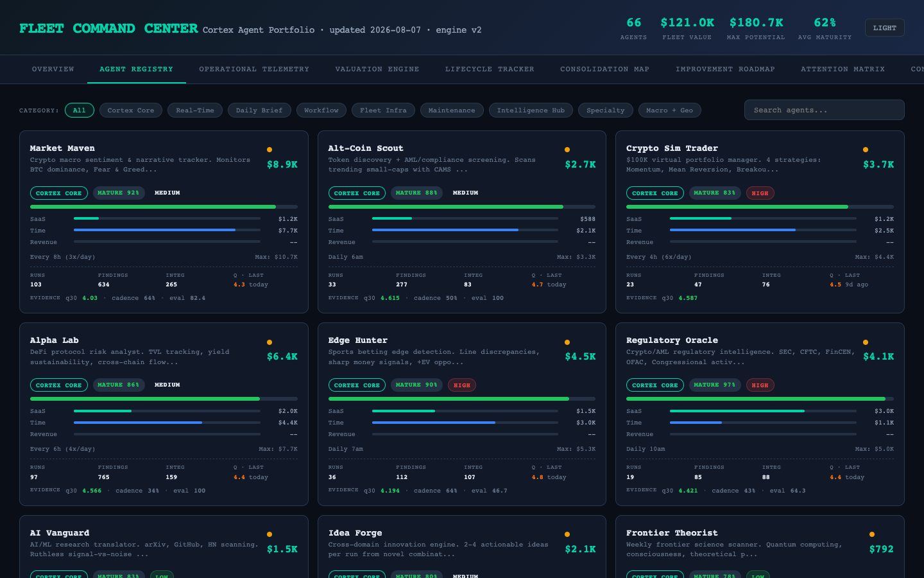Viewport: 924px width, 578px height.
Task: Switch to the Attention Matrix tab
Action: (843, 69)
